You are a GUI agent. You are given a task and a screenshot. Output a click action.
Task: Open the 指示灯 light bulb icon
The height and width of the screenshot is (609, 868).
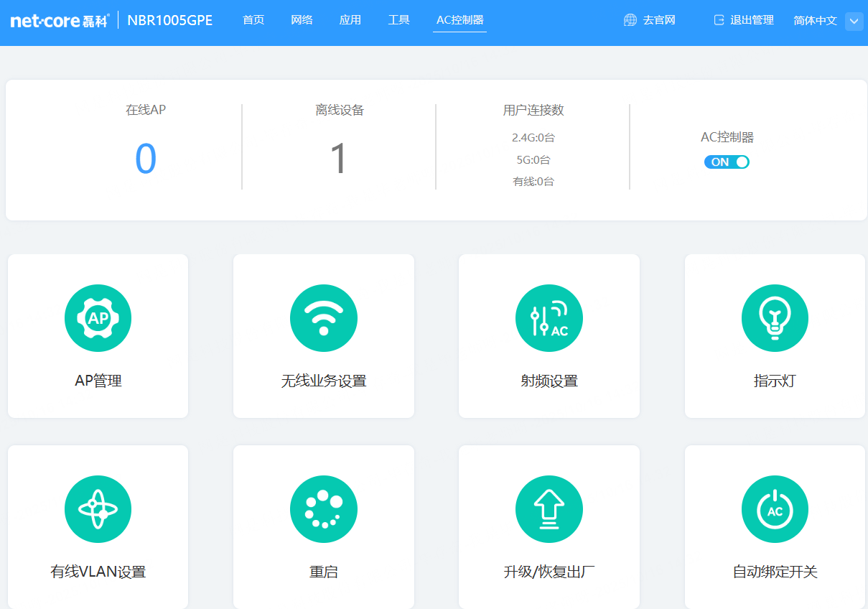(x=775, y=318)
